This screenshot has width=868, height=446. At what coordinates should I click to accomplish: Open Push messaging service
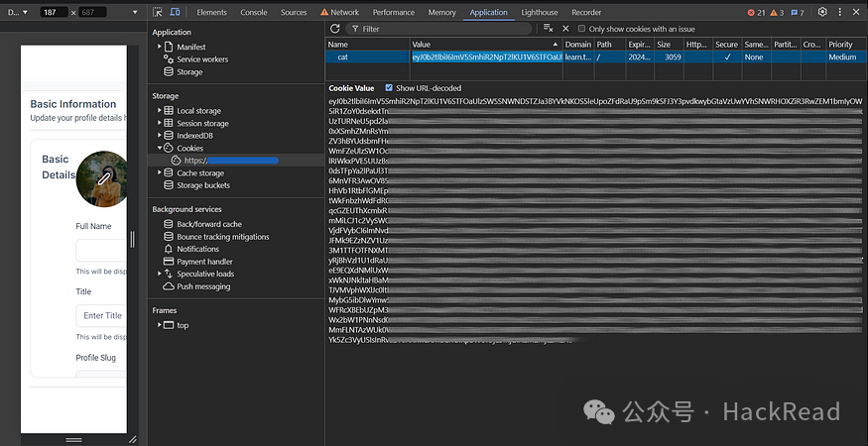click(203, 286)
